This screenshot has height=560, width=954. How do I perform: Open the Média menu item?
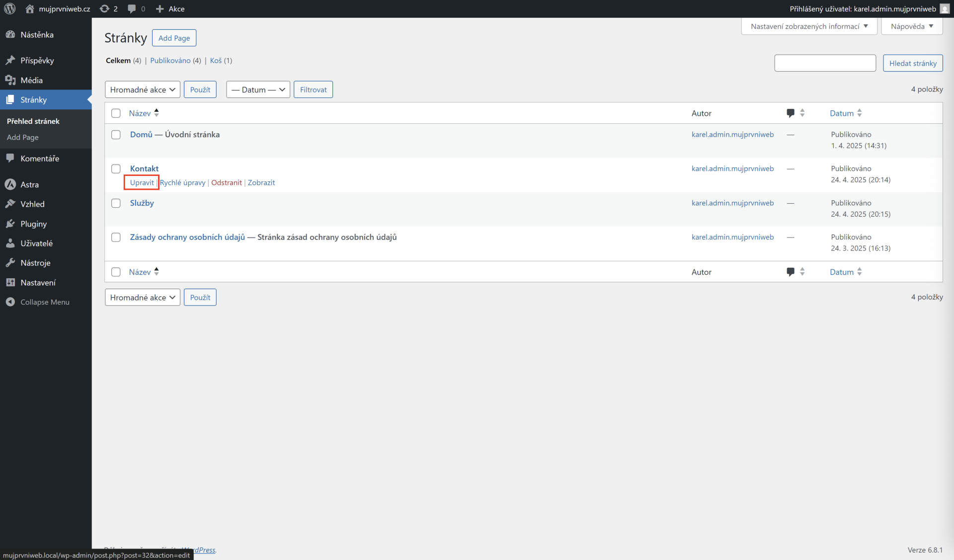(x=31, y=80)
